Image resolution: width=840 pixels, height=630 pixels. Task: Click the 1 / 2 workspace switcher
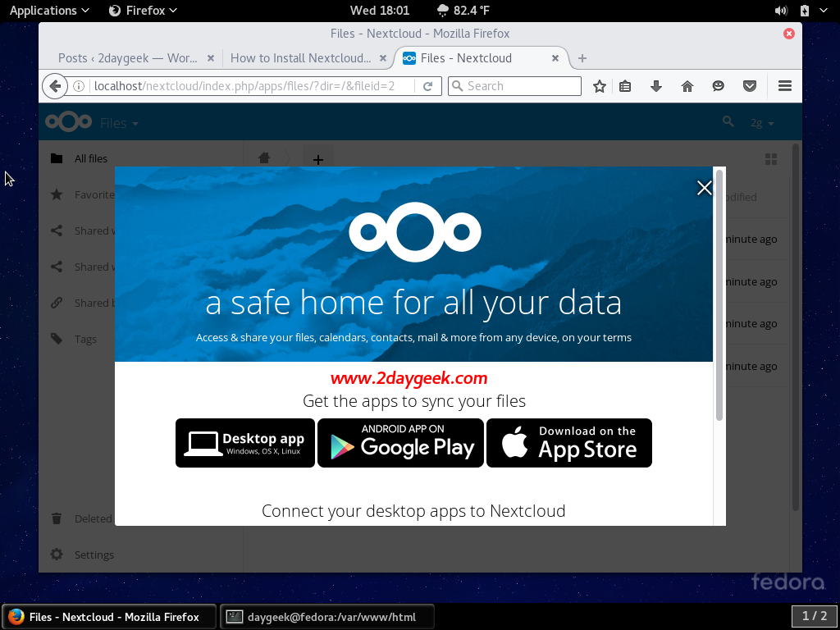pos(815,616)
